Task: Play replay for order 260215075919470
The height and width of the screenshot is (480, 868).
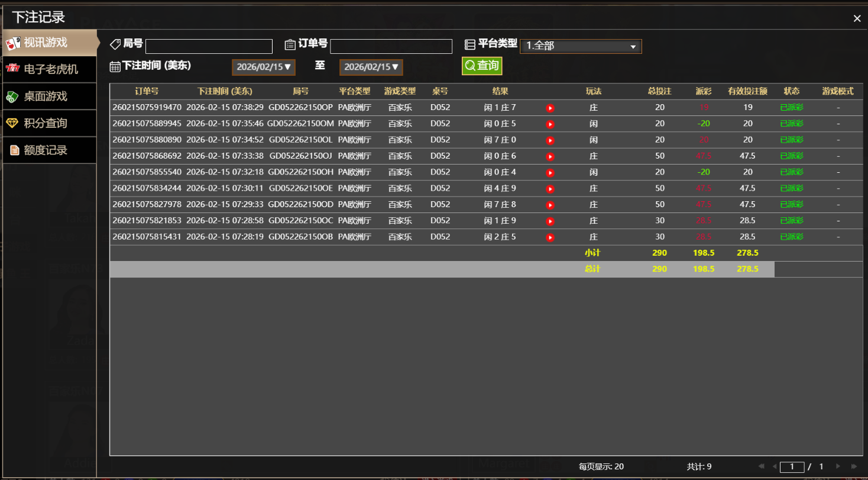Action: 550,108
